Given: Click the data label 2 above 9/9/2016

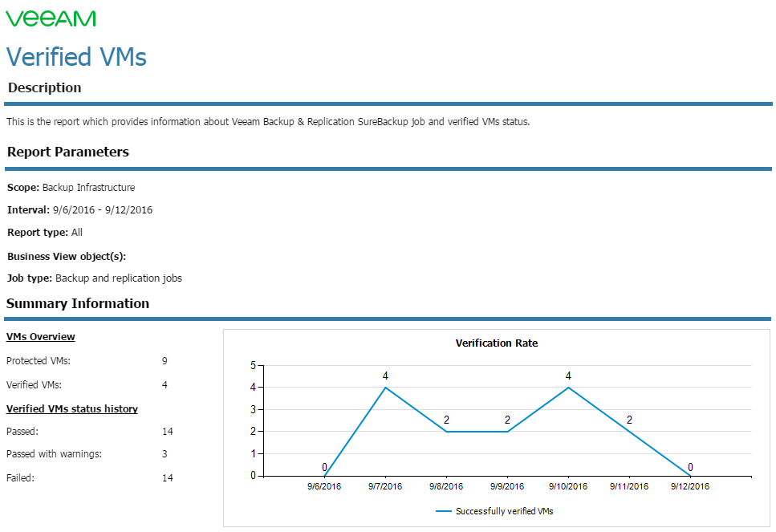Looking at the screenshot, I should tap(507, 420).
